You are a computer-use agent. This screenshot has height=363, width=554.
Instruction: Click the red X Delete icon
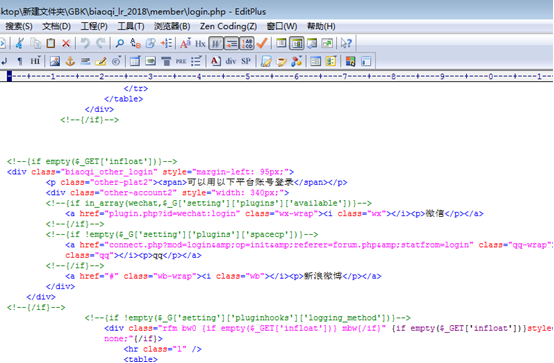66,43
